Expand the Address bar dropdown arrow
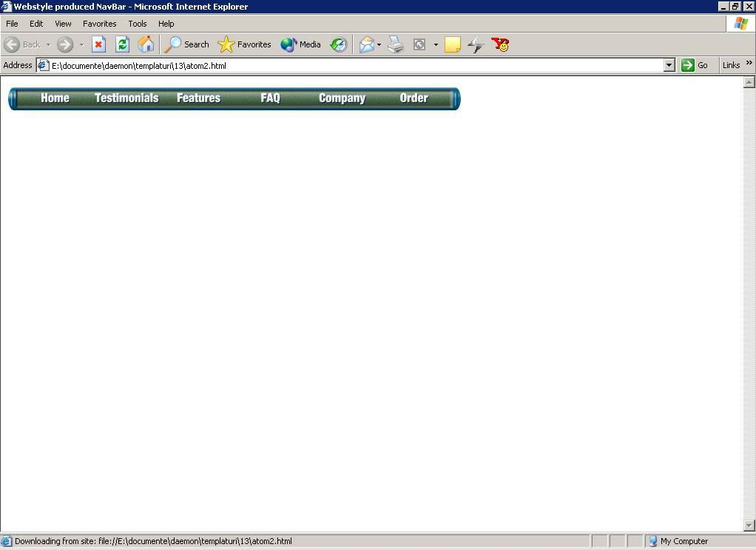756x550 pixels. click(669, 65)
